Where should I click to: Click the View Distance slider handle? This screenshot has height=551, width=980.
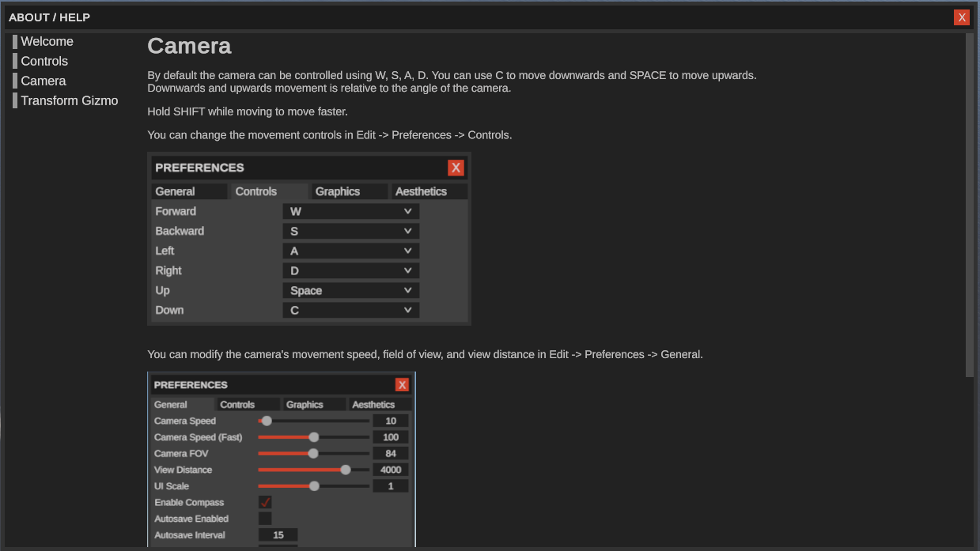point(346,470)
